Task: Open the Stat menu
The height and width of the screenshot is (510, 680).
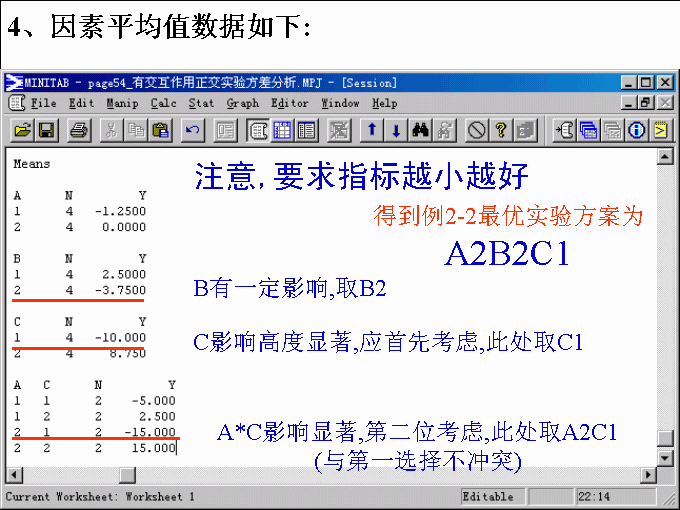Action: tap(201, 103)
